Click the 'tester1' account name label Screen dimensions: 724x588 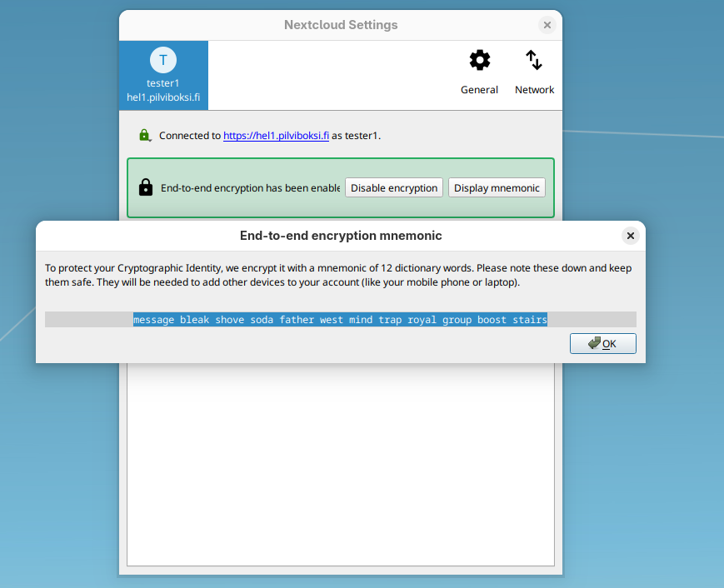tap(163, 83)
